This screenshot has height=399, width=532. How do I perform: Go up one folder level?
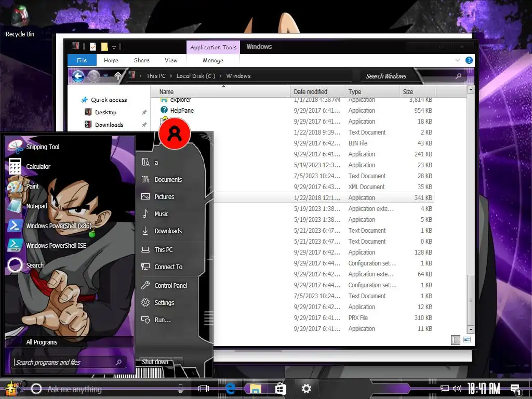(x=117, y=76)
